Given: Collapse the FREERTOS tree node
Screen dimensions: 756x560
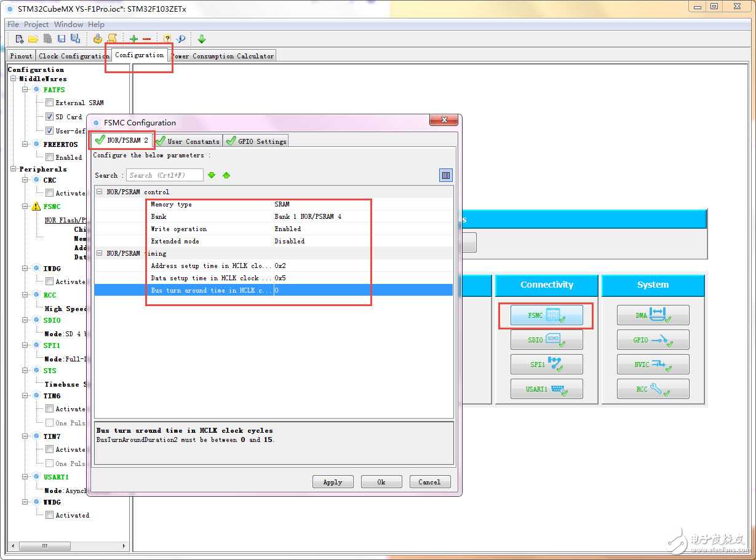Looking at the screenshot, I should [26, 144].
